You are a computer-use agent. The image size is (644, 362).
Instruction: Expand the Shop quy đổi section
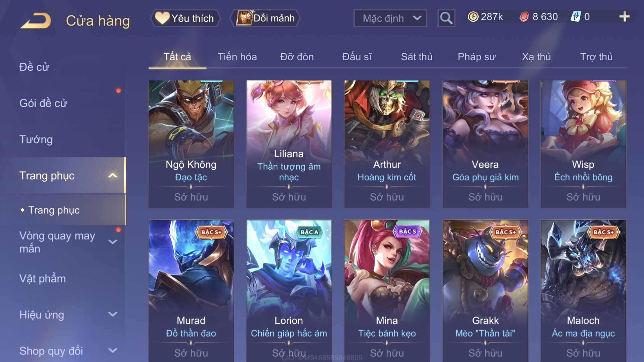tap(113, 351)
